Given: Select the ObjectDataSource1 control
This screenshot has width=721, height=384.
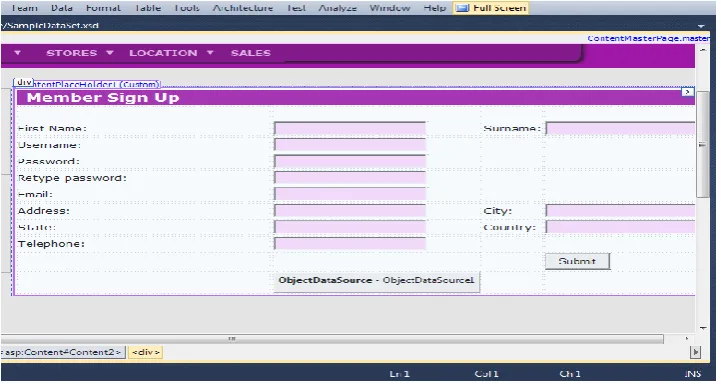Looking at the screenshot, I should click(377, 281).
